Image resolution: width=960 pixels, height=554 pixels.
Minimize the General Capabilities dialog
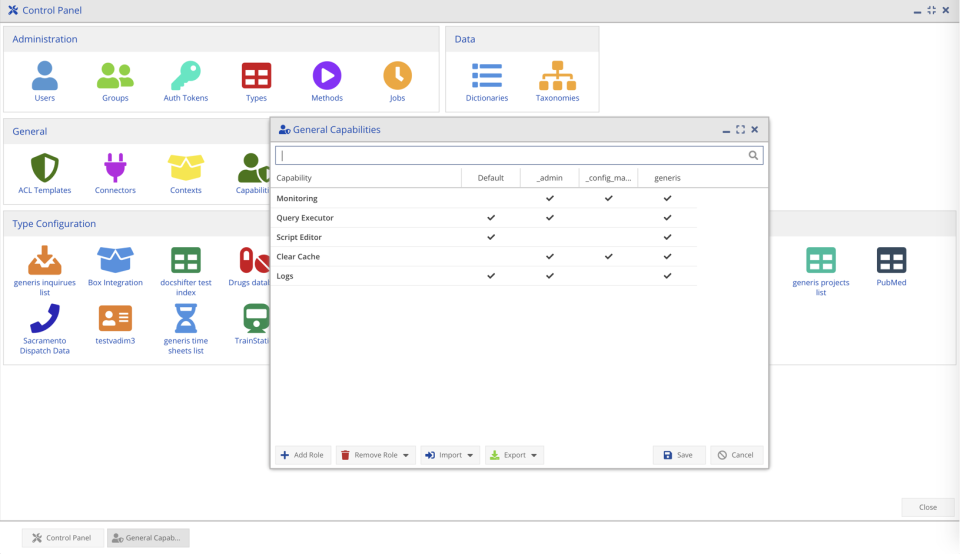click(x=726, y=130)
